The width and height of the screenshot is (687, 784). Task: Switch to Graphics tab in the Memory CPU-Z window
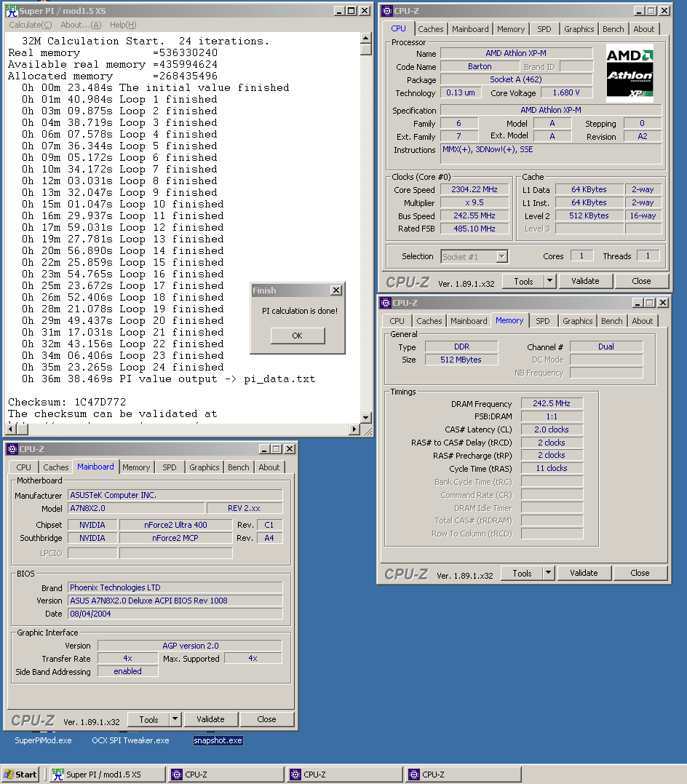(x=578, y=321)
